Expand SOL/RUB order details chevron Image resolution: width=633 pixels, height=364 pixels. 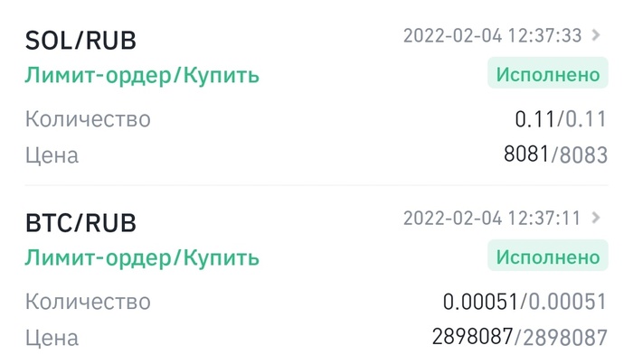tap(596, 36)
